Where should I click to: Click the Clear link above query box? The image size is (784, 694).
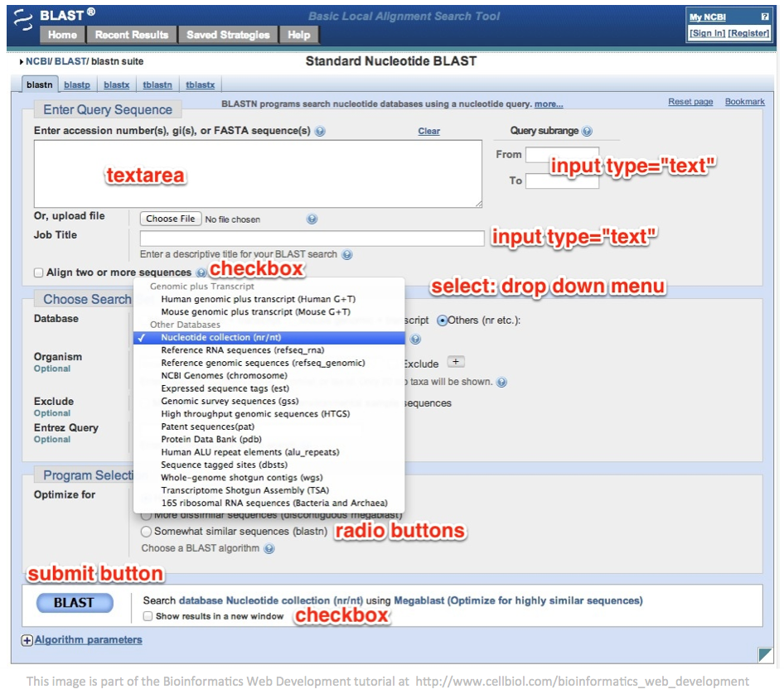[429, 132]
